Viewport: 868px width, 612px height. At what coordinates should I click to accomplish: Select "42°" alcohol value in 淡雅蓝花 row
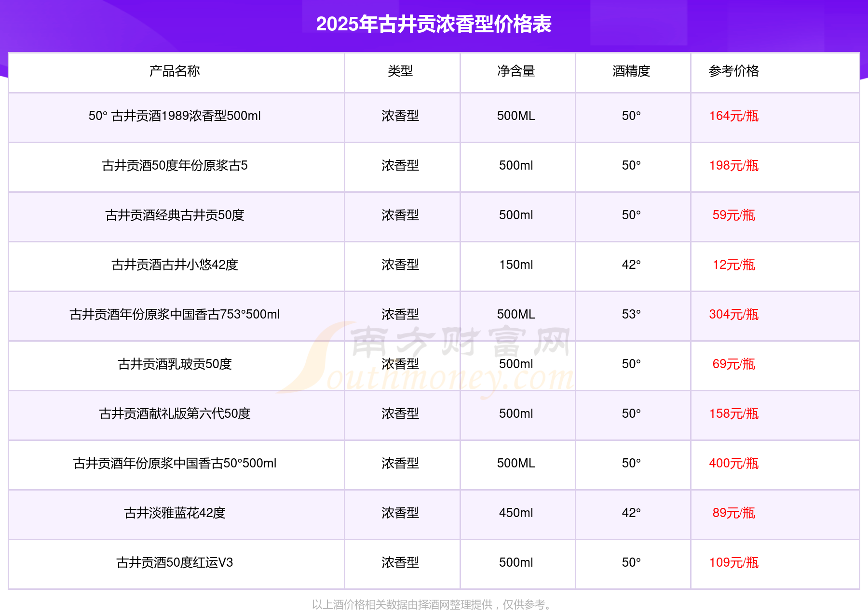[631, 513]
